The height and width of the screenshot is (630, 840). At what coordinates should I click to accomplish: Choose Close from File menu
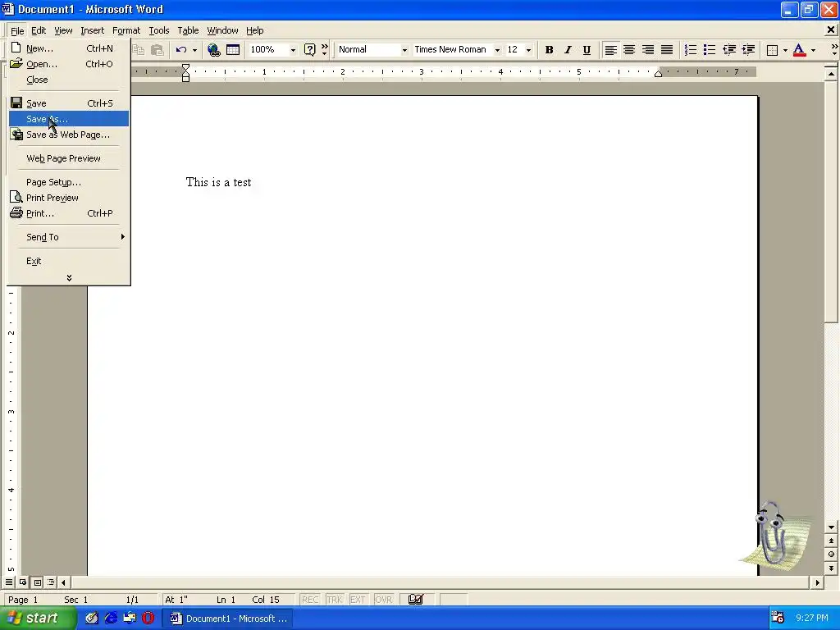[x=69, y=80]
